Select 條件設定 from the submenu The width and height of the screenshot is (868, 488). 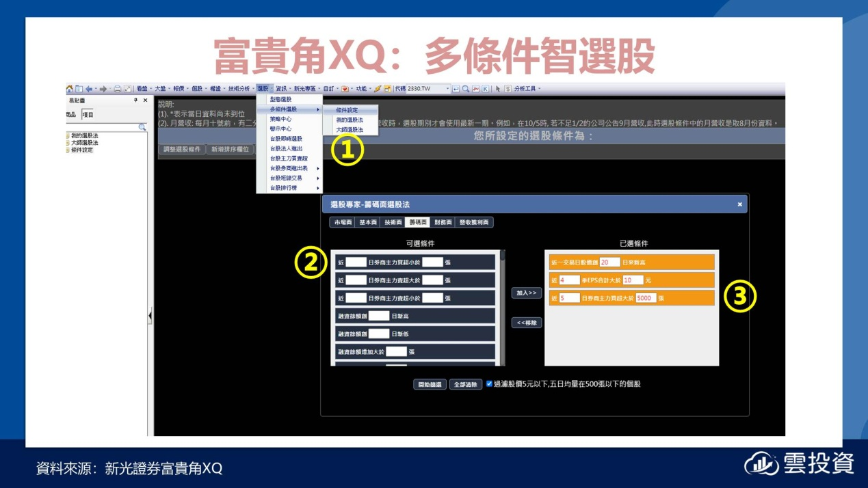click(347, 110)
